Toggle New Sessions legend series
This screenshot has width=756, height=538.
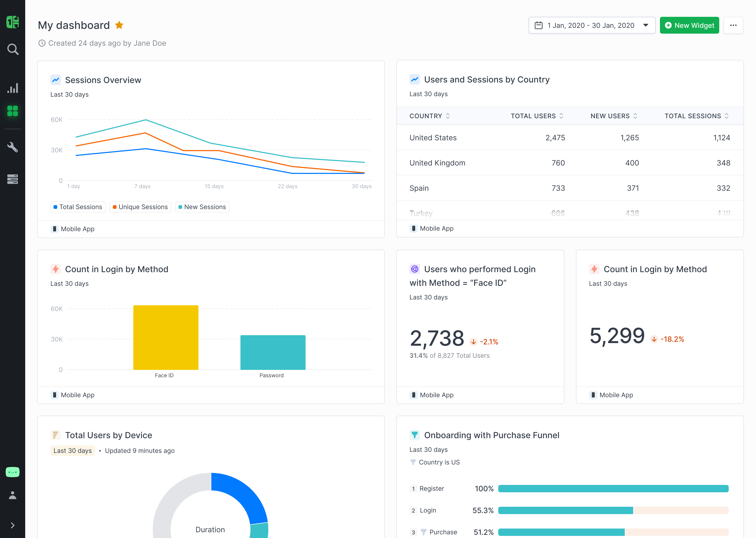[202, 207]
